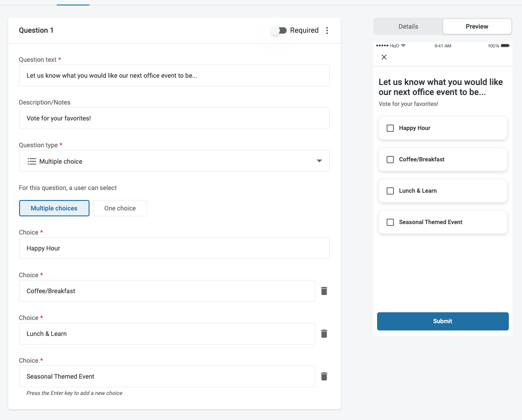Check the Seasonal Themed Event preview checkbox
This screenshot has width=522, height=420.
tap(390, 222)
